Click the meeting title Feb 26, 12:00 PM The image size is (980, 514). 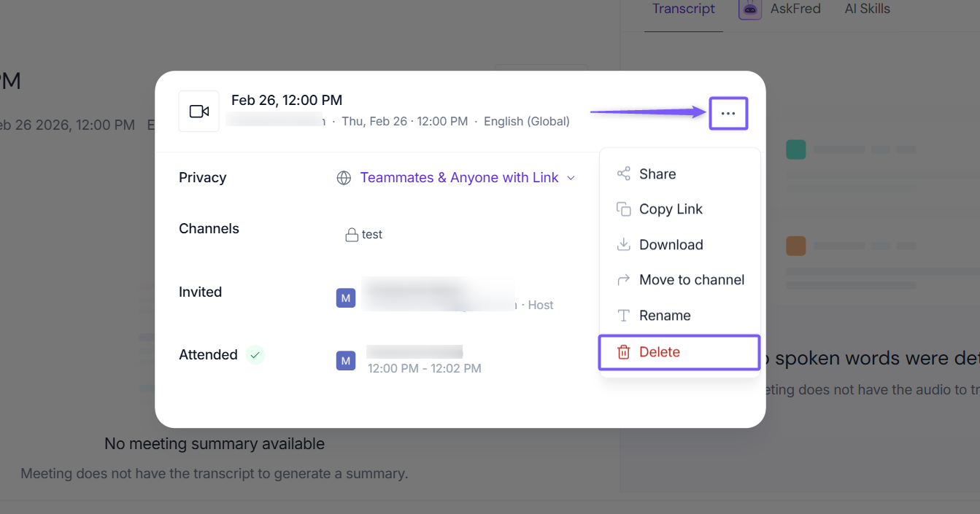[287, 100]
